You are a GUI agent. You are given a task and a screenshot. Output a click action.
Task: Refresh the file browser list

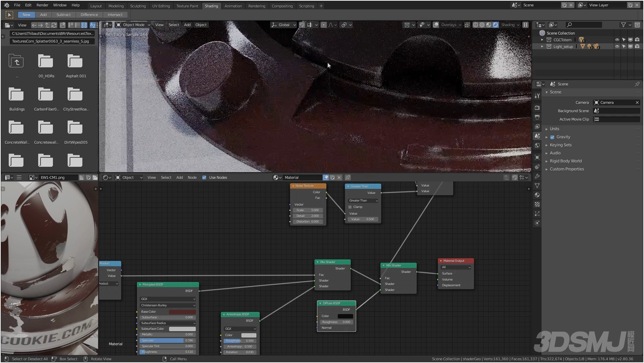(x=54, y=25)
